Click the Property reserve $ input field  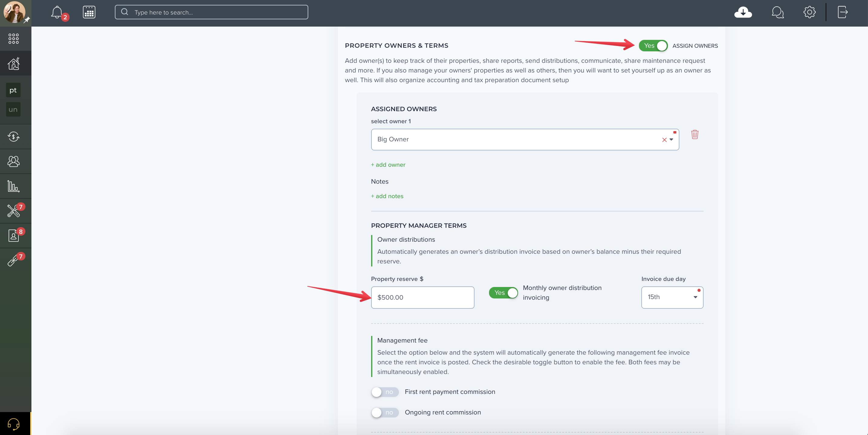(423, 298)
